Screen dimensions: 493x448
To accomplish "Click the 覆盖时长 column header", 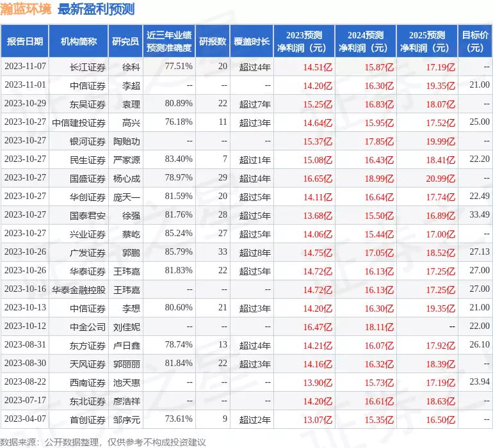I will 252,41.
